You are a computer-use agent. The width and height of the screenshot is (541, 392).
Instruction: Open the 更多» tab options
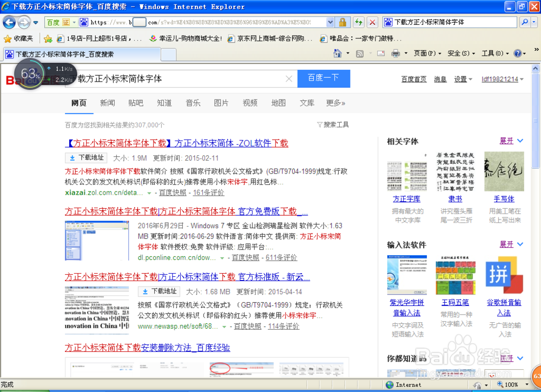click(x=336, y=103)
